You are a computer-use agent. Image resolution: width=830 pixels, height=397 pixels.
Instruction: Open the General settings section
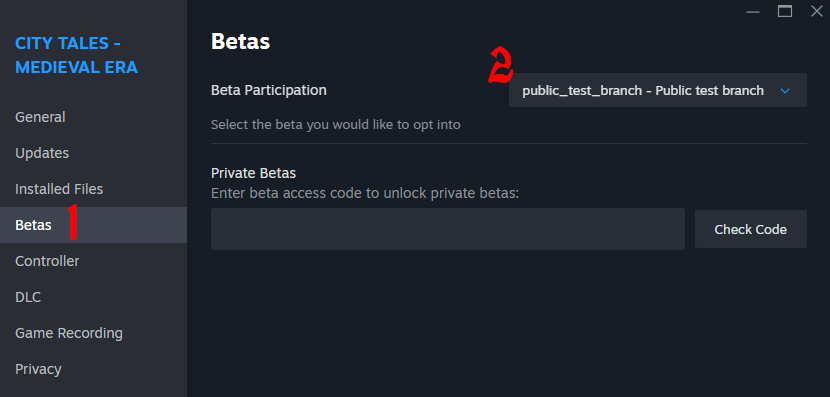(x=93, y=117)
